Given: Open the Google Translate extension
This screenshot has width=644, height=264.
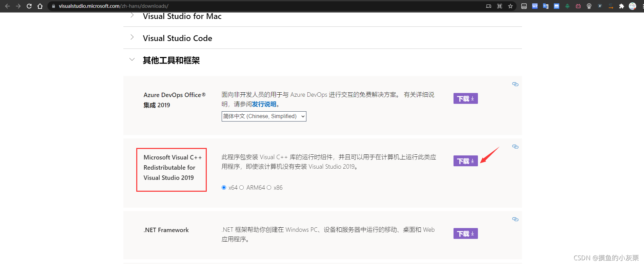Looking at the screenshot, I should (545, 6).
